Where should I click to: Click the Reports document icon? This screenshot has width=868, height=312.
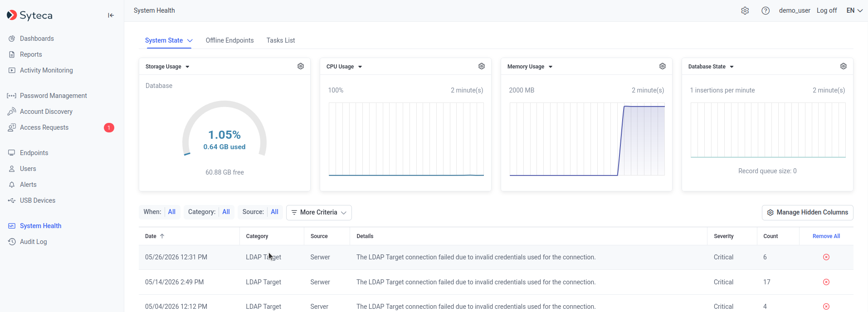point(12,54)
